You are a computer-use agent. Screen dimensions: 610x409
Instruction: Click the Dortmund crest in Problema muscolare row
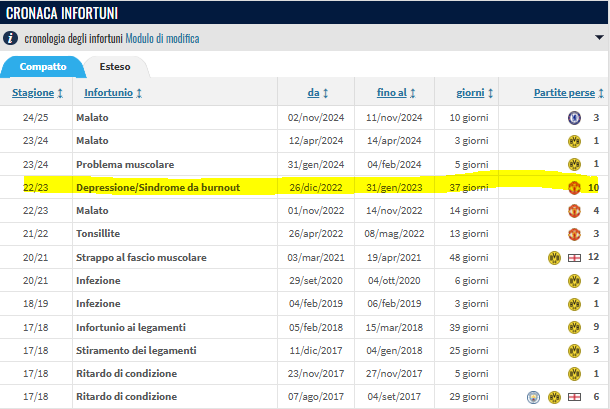pyautogui.click(x=574, y=164)
